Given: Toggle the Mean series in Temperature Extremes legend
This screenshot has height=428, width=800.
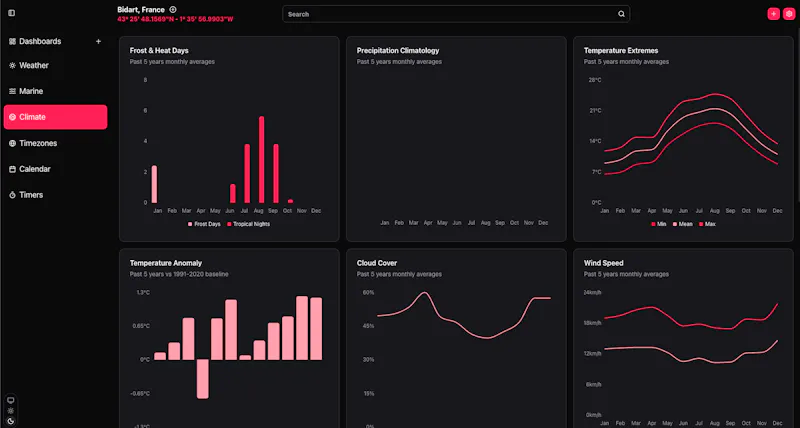Looking at the screenshot, I should [x=683, y=224].
